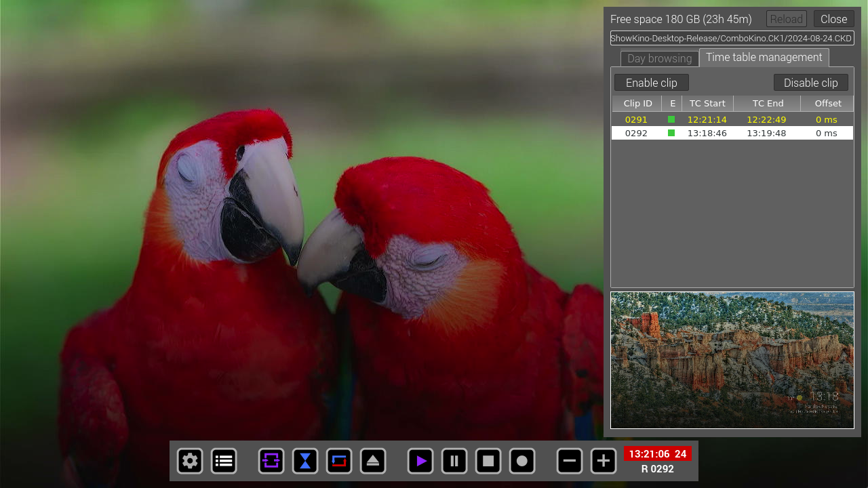Screen dimensions: 868x488
Task: Click the purple loop arrows icon
Action: 271,461
